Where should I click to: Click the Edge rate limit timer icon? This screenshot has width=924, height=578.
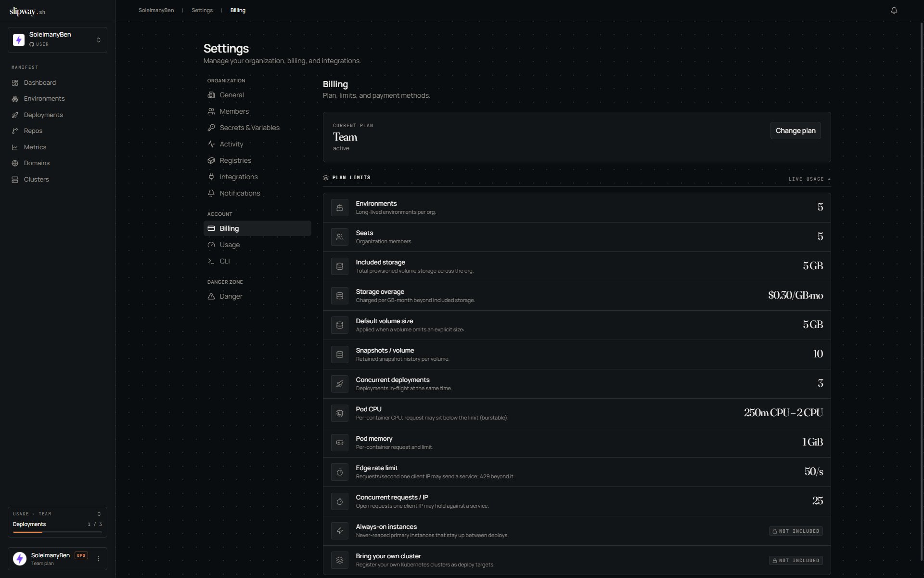tap(340, 473)
